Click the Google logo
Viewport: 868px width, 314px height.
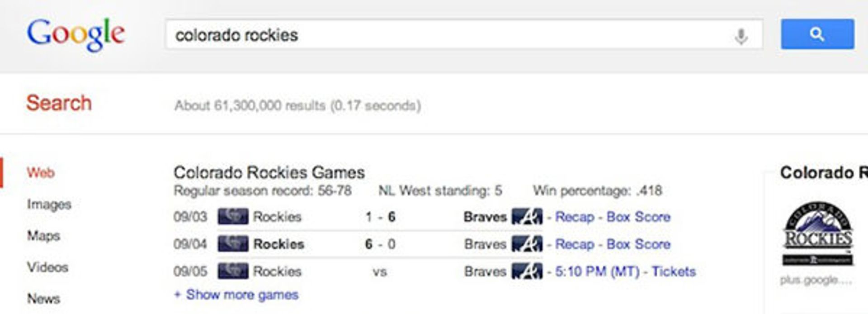(75, 34)
